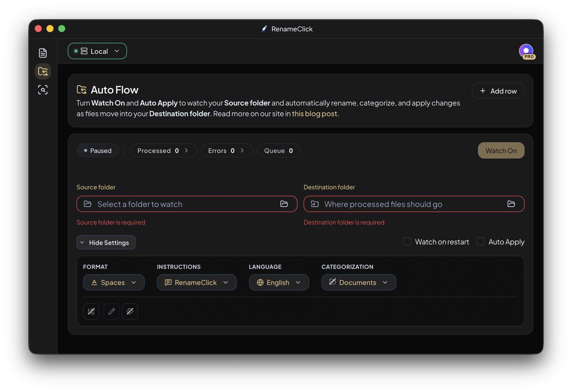Enable the Watch on restart checkbox

[x=407, y=241]
